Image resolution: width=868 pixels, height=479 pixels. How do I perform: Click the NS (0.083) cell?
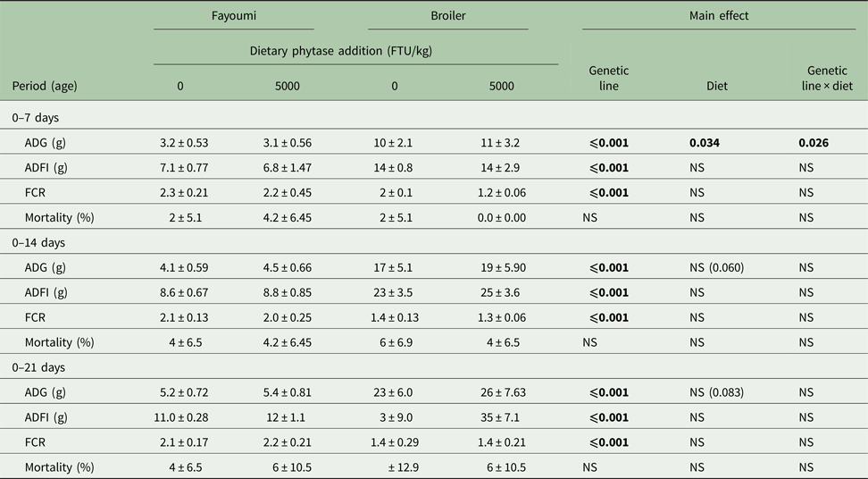[x=721, y=392]
